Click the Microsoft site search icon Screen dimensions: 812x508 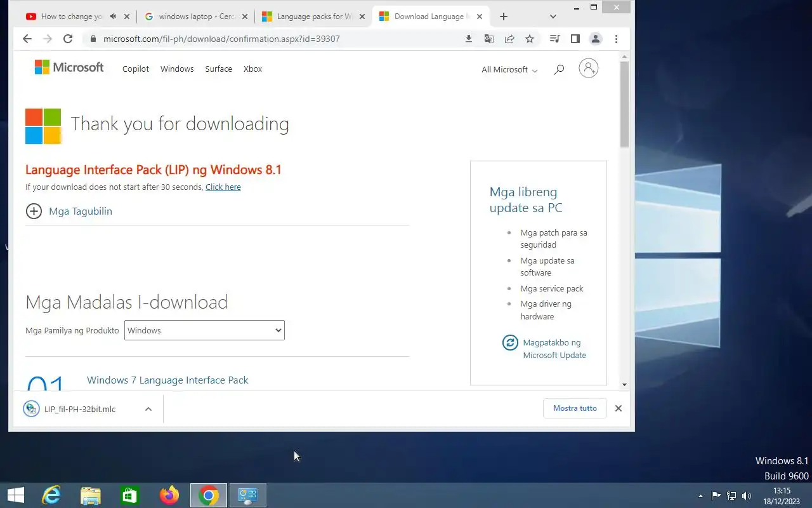559,69
